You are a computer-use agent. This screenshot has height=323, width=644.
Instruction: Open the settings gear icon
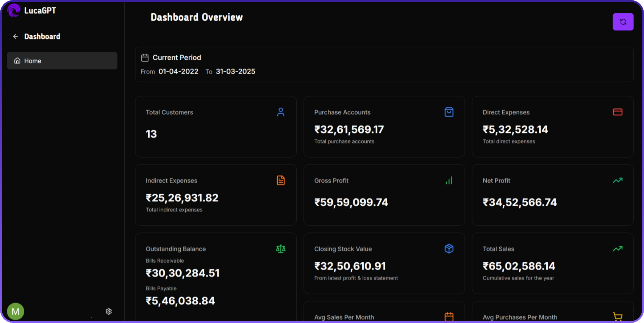pos(109,311)
